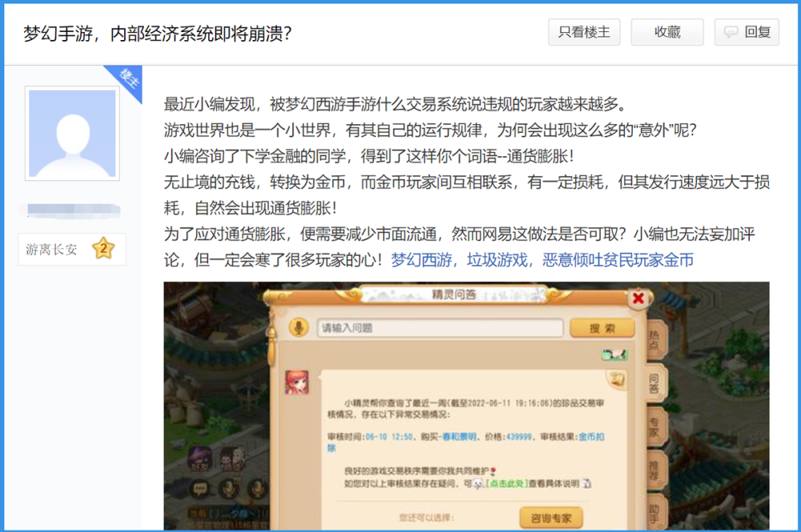
Task: Click the 精灵问答 dialog title
Action: click(x=453, y=294)
